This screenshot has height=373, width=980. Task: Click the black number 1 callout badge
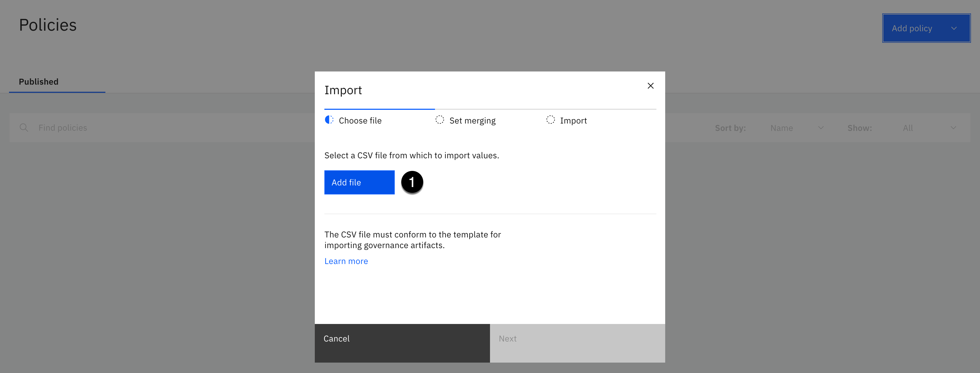[x=412, y=182]
